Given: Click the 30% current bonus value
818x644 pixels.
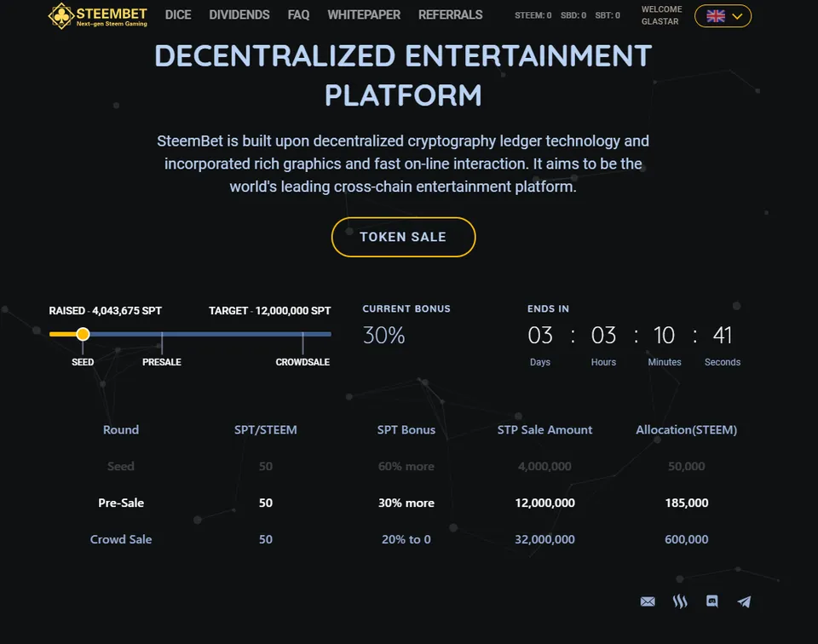Looking at the screenshot, I should (384, 336).
